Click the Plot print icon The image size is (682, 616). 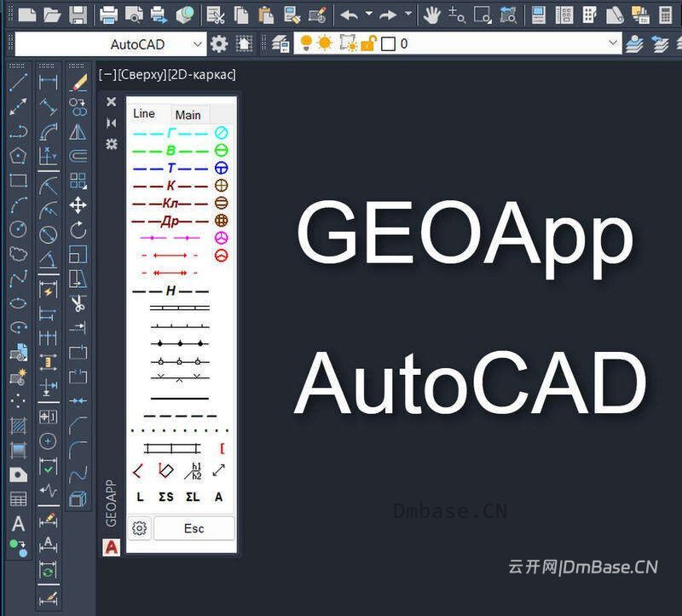tap(108, 15)
